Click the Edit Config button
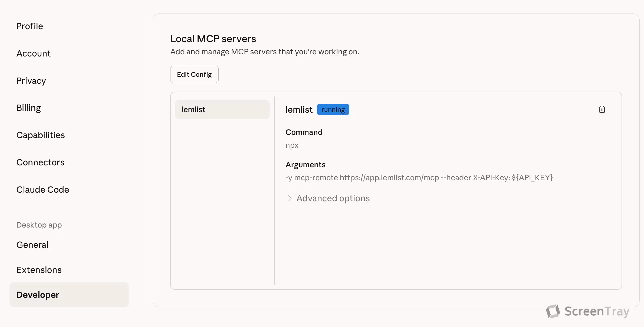The height and width of the screenshot is (327, 644). coord(194,74)
